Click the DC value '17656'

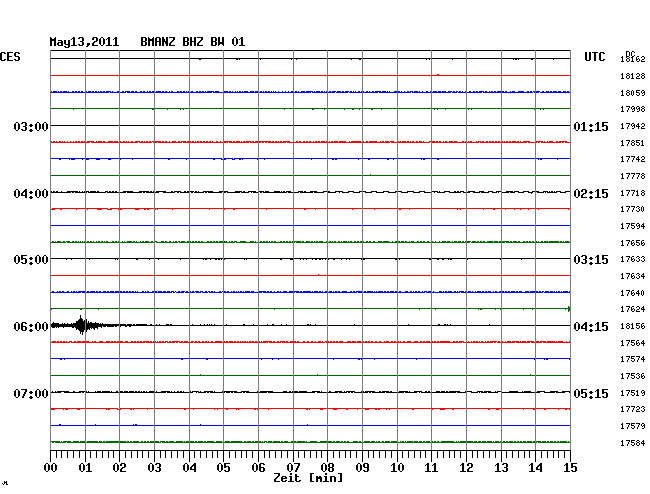(x=633, y=243)
